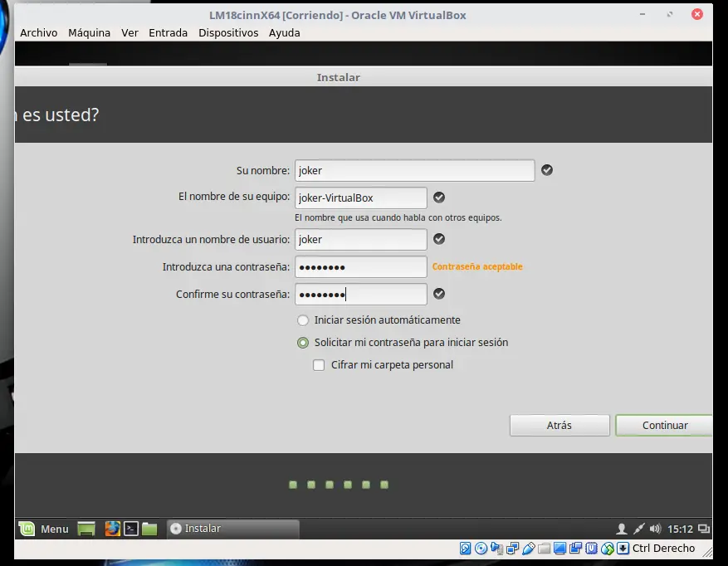The height and width of the screenshot is (566, 728).
Task: Close the VirtualBox window
Action: [x=697, y=14]
